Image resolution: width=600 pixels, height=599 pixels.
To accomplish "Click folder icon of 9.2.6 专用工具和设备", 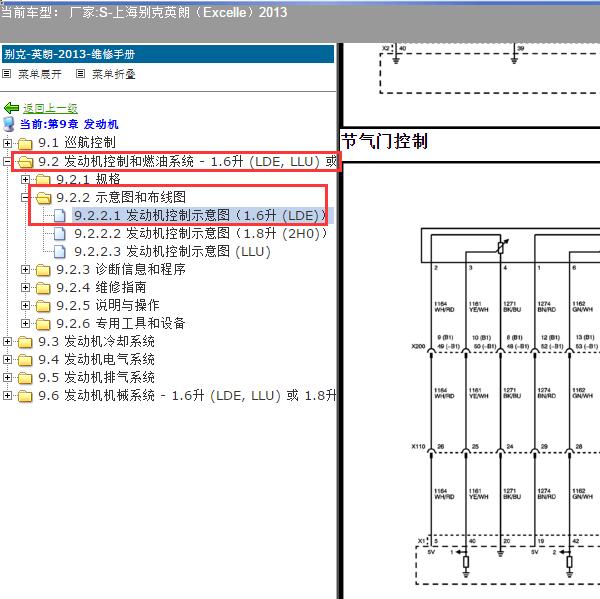I will pos(43,324).
